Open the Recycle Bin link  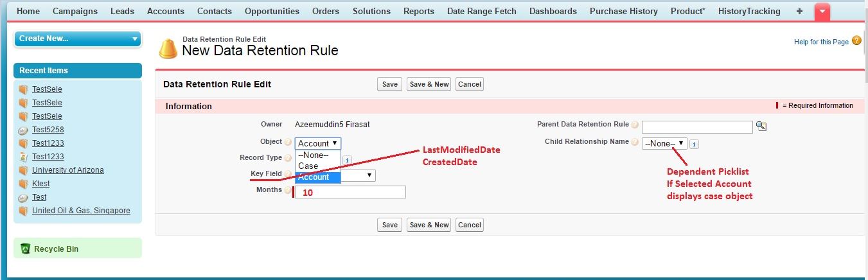(57, 249)
